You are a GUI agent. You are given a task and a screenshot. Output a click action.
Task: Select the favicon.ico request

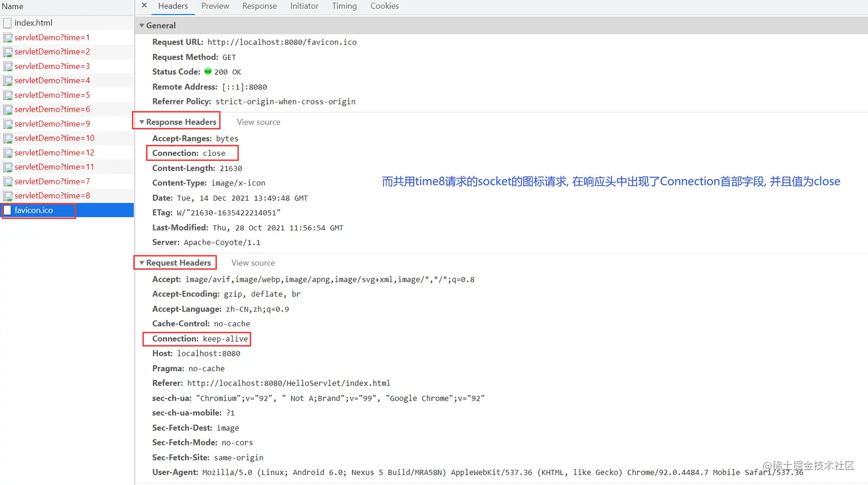tap(67, 210)
